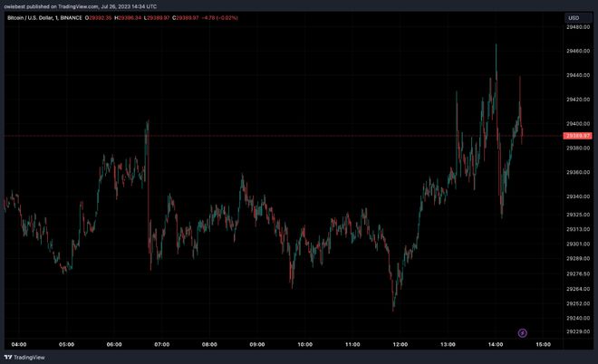
Task: Click the red current price label 29389.97
Action: (578, 135)
